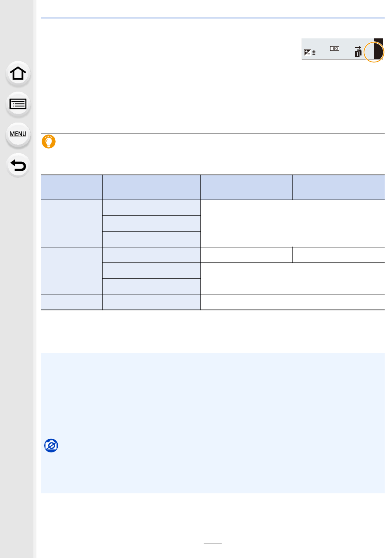The height and width of the screenshot is (558, 392).
Task: Click inside the orange circled display area
Action: point(374,52)
